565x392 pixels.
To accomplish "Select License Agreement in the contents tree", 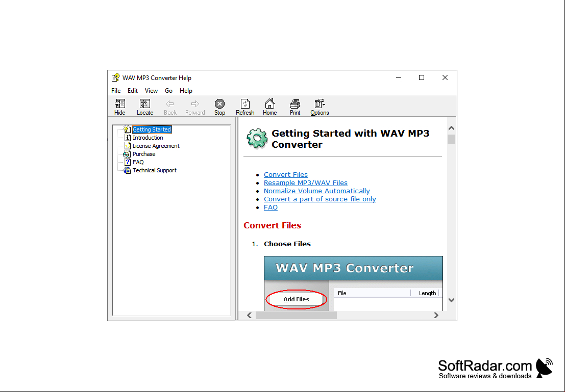I will (x=156, y=146).
